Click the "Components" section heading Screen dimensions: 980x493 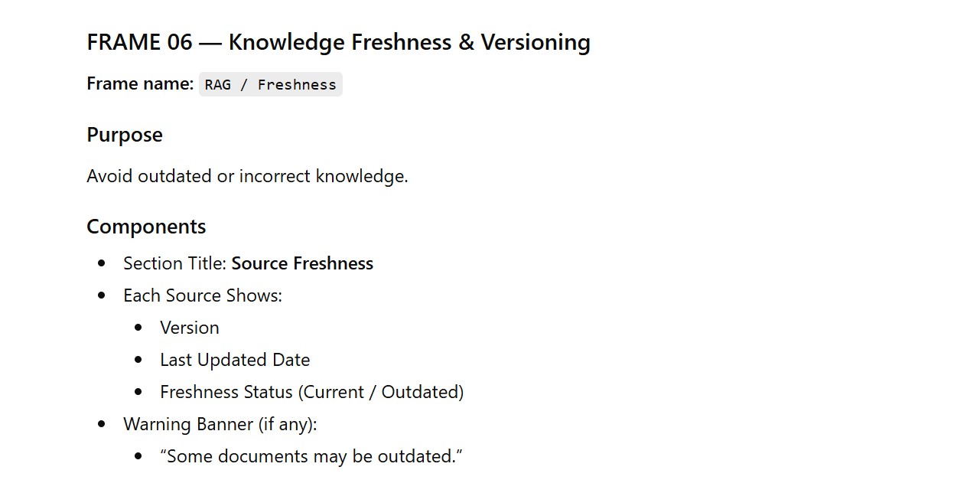[146, 227]
